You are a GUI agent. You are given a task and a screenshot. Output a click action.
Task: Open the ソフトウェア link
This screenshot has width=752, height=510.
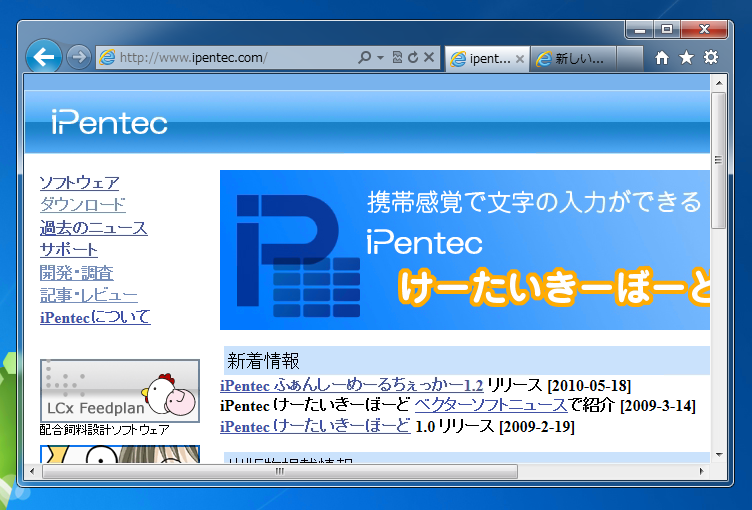tap(80, 183)
